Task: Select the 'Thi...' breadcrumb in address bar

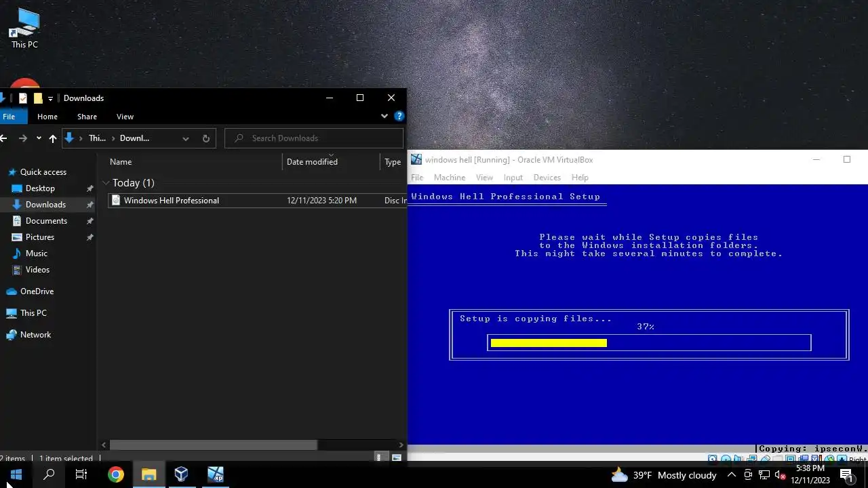Action: coord(97,138)
